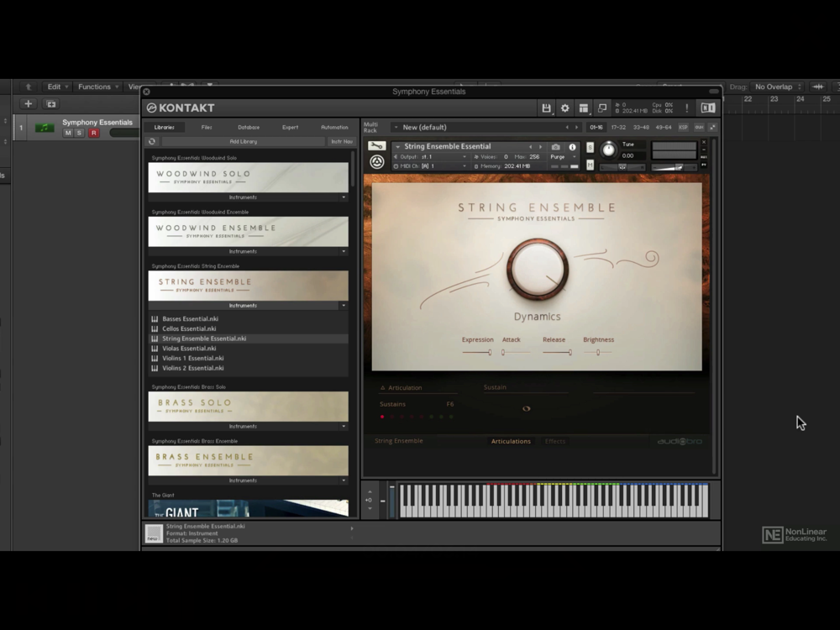Click the up-arrow icon left of Edit menu
Image resolution: width=840 pixels, height=630 pixels.
click(x=29, y=87)
